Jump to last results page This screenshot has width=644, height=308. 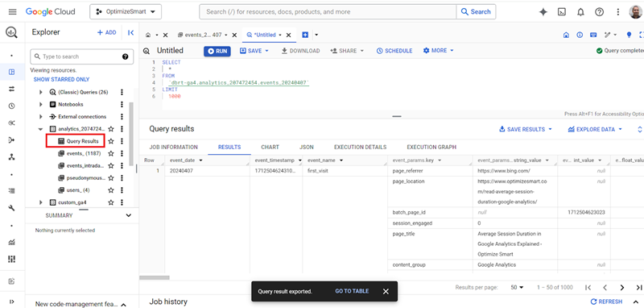pyautogui.click(x=638, y=287)
